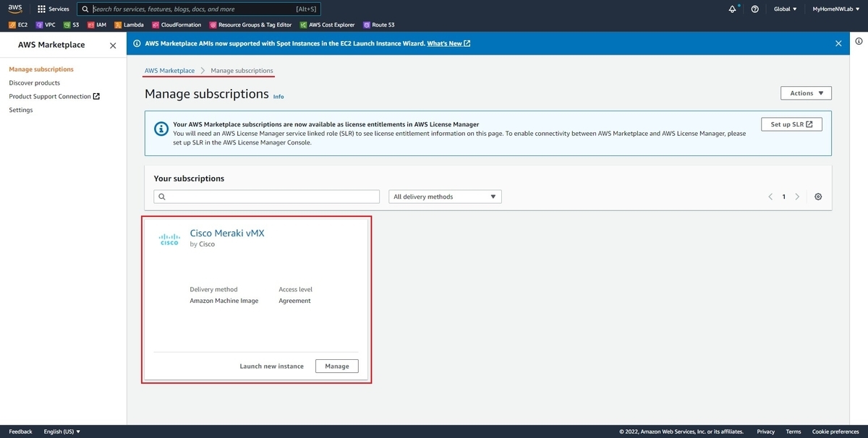Open English (US) language selector

pos(62,431)
